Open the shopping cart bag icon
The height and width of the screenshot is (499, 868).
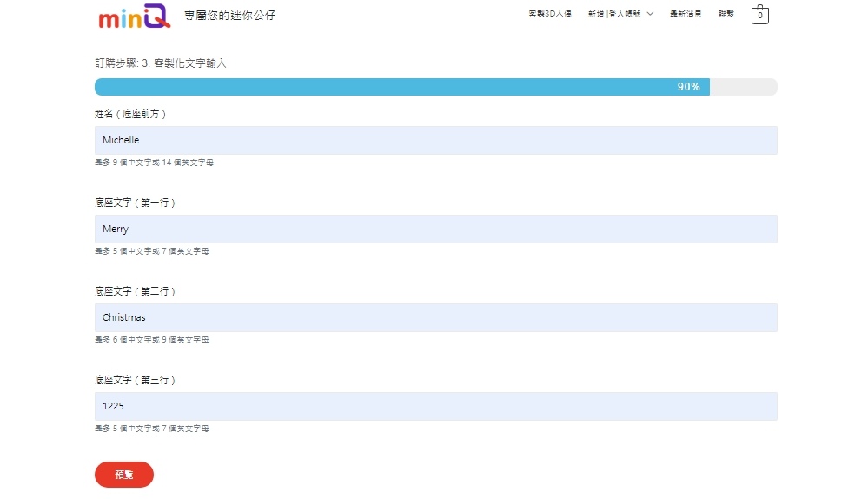(x=759, y=15)
